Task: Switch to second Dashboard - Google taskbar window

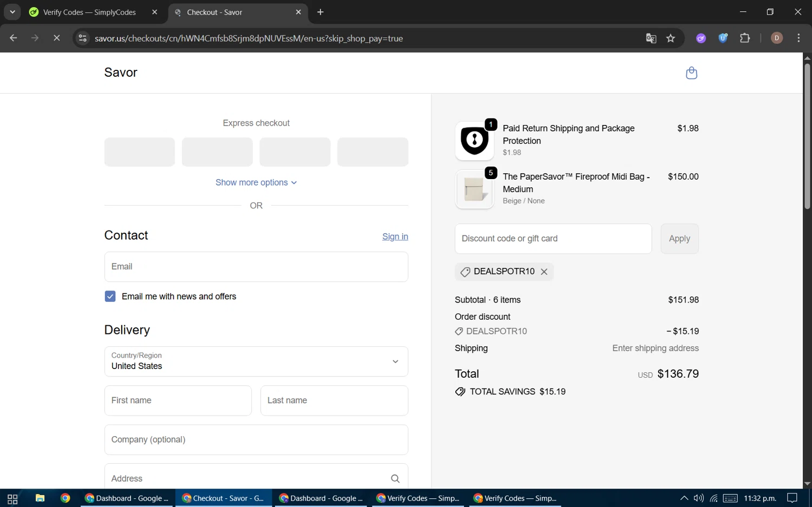Action: 322,498
